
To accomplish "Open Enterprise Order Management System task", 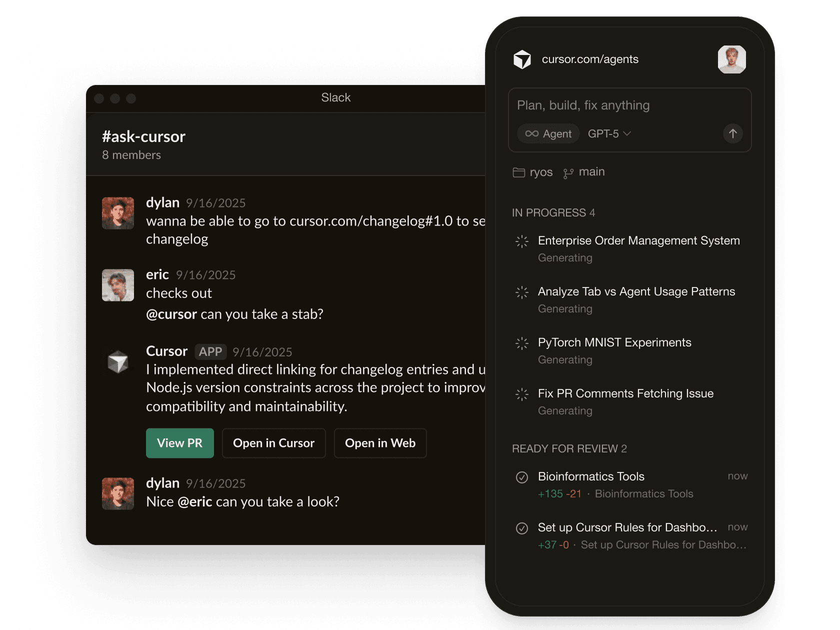I will coord(629,248).
